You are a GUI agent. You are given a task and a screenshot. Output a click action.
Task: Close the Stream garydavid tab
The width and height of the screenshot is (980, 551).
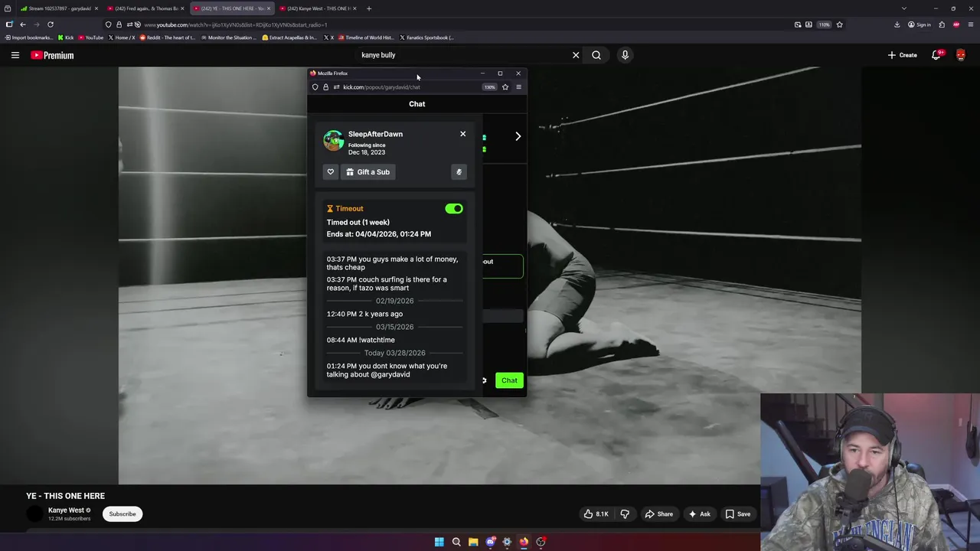coord(96,8)
